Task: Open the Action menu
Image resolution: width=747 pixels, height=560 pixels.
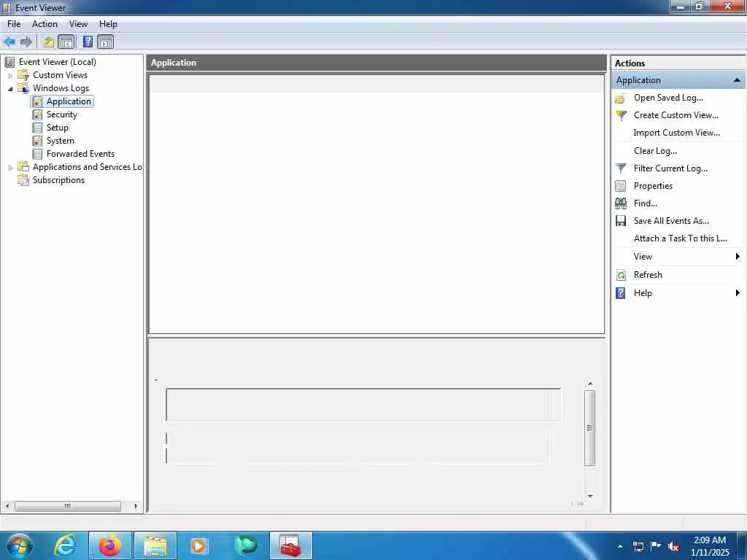Action: 44,24
